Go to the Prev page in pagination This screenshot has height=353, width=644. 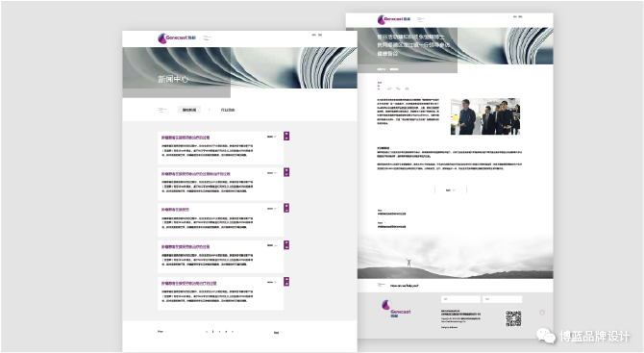click(x=161, y=331)
